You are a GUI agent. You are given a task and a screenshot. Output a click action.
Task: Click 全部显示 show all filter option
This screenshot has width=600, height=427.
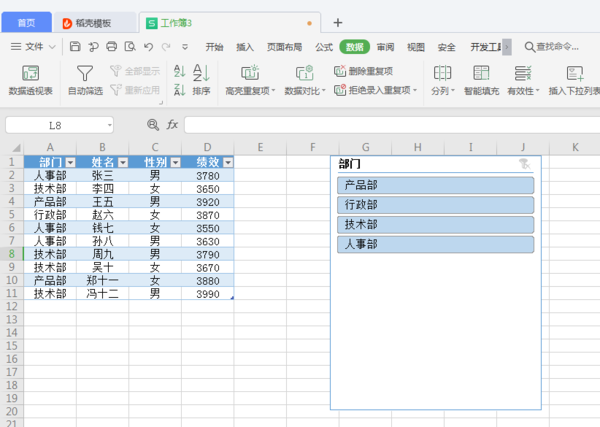[135, 71]
